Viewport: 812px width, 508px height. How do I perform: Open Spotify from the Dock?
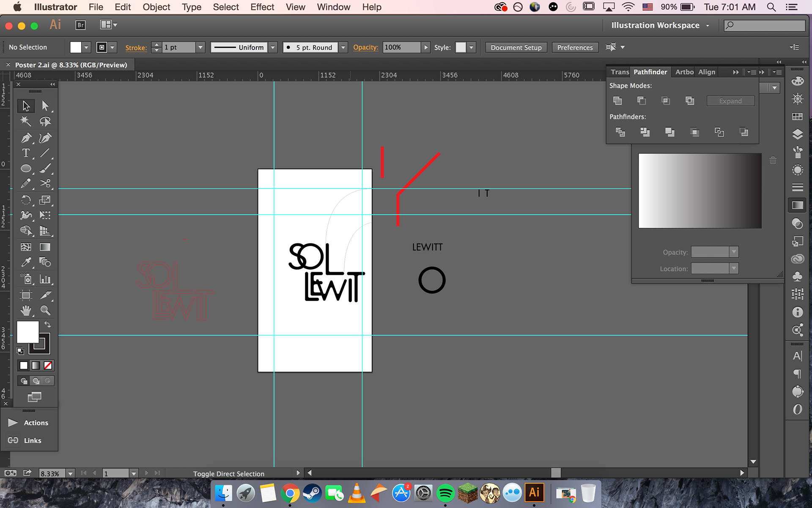point(445,493)
